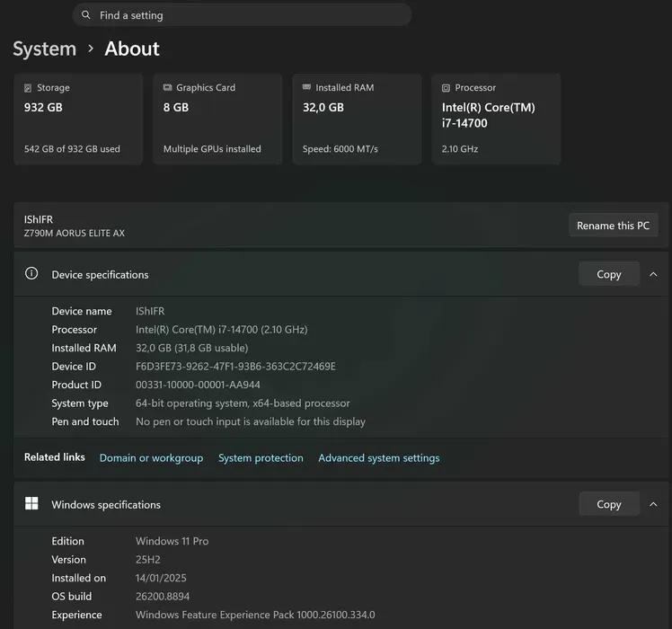Click the Installed RAM card icon

point(306,87)
